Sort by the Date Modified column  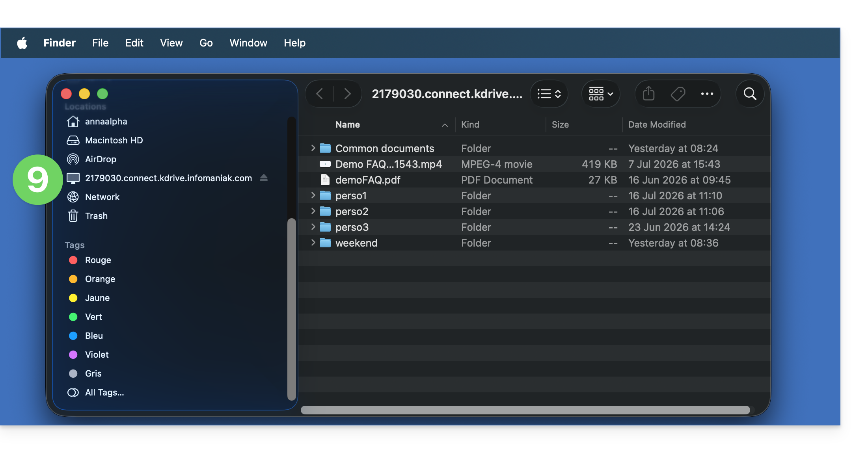pos(657,124)
